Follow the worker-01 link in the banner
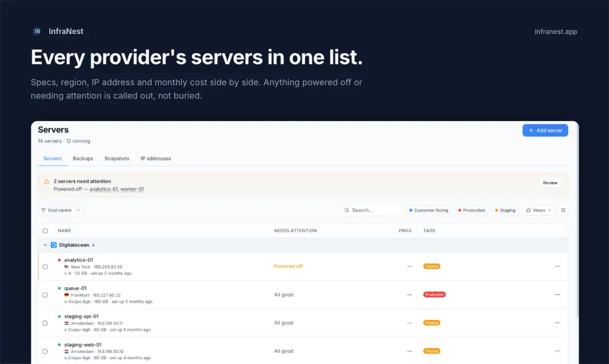609x364 pixels. (132, 189)
